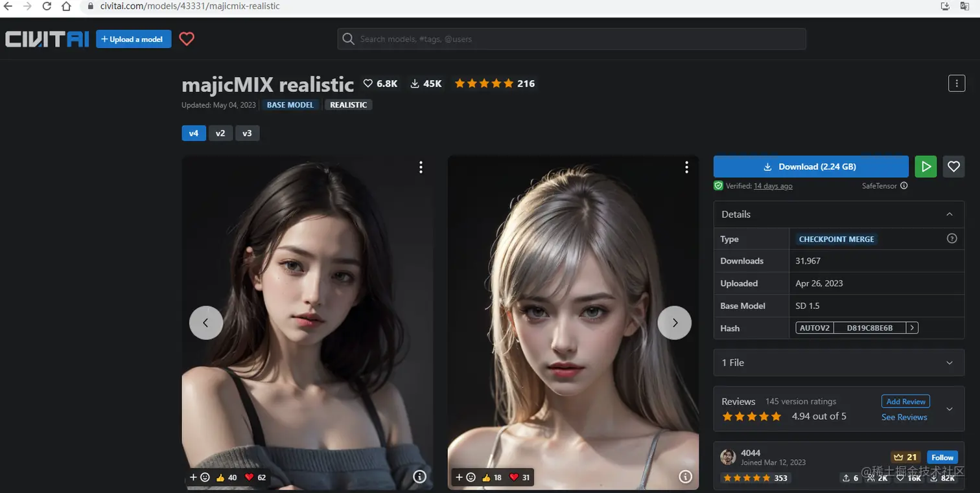Expand the 1 File section

(839, 363)
